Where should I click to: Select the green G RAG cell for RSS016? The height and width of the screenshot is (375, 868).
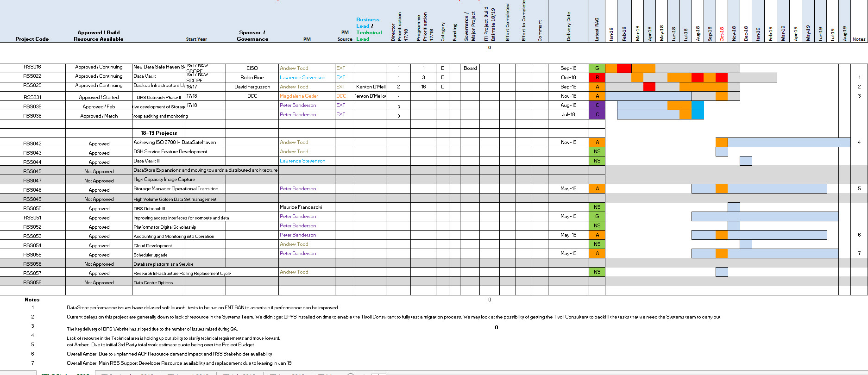[597, 68]
